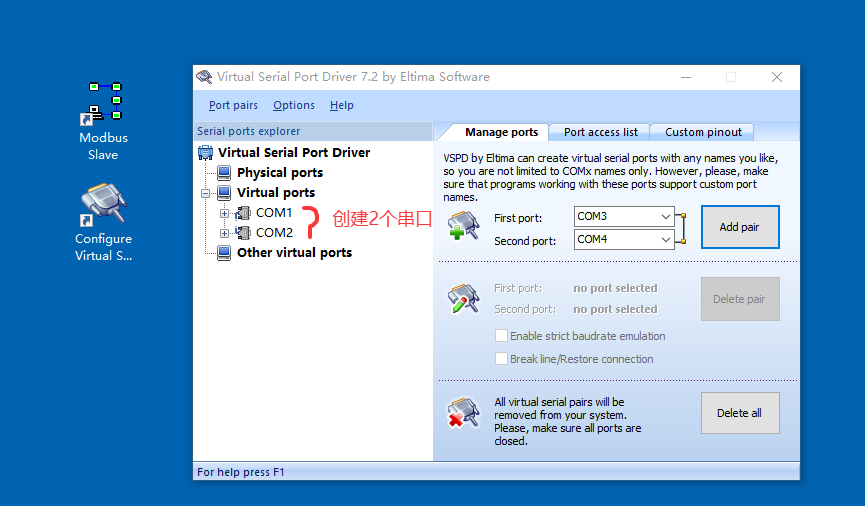This screenshot has width=865, height=506.
Task: Open the Help menu
Action: tap(341, 105)
